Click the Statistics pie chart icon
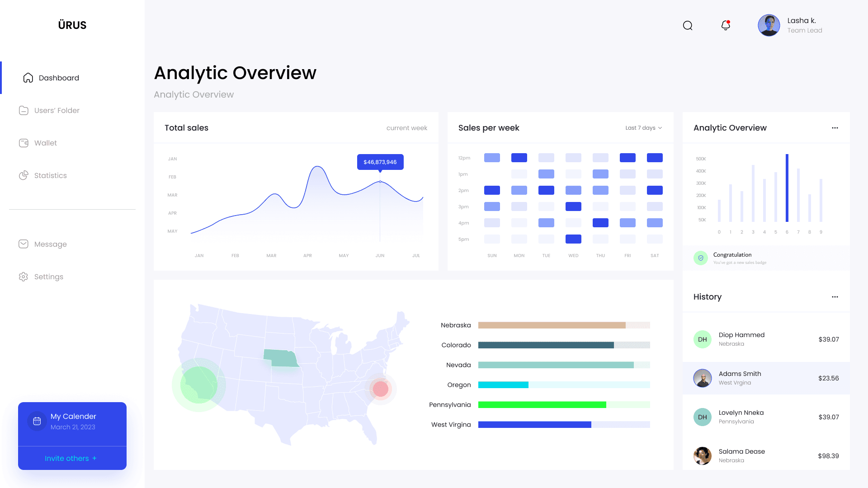This screenshot has width=868, height=488. 24,175
